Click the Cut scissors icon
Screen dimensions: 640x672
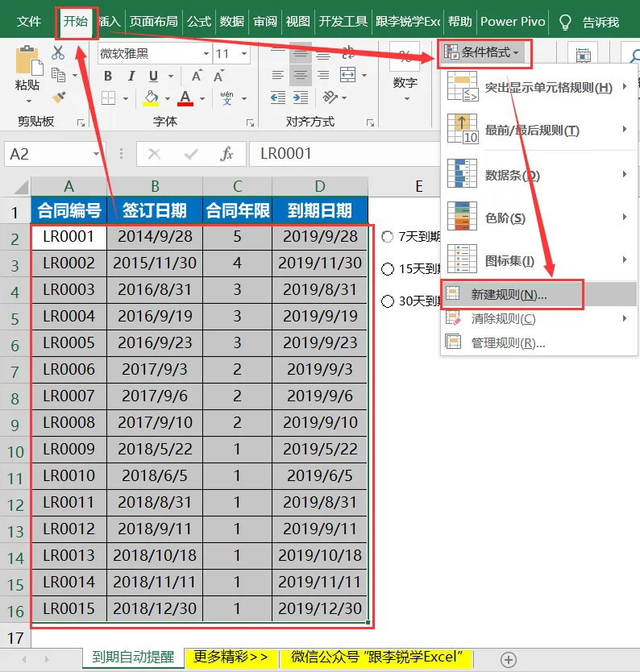coord(58,52)
